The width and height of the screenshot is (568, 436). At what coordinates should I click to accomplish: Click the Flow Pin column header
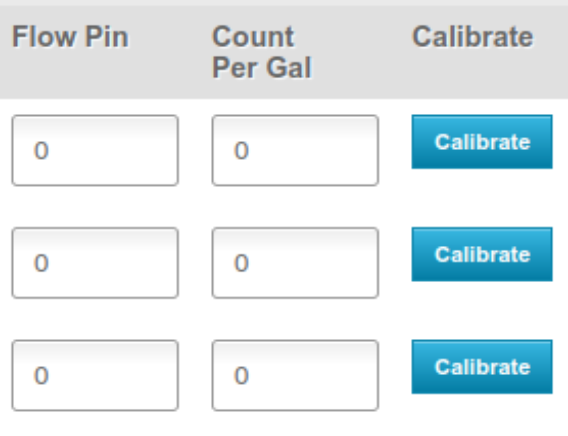70,37
